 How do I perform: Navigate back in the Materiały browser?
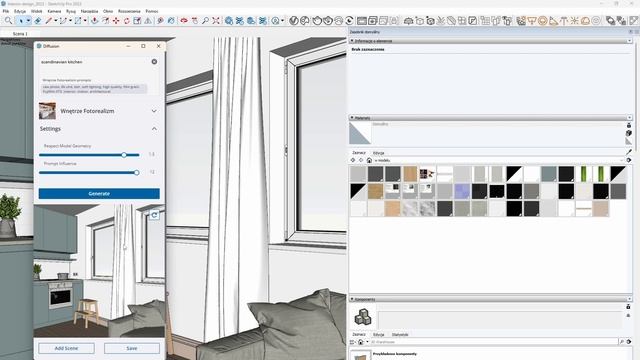(x=353, y=160)
